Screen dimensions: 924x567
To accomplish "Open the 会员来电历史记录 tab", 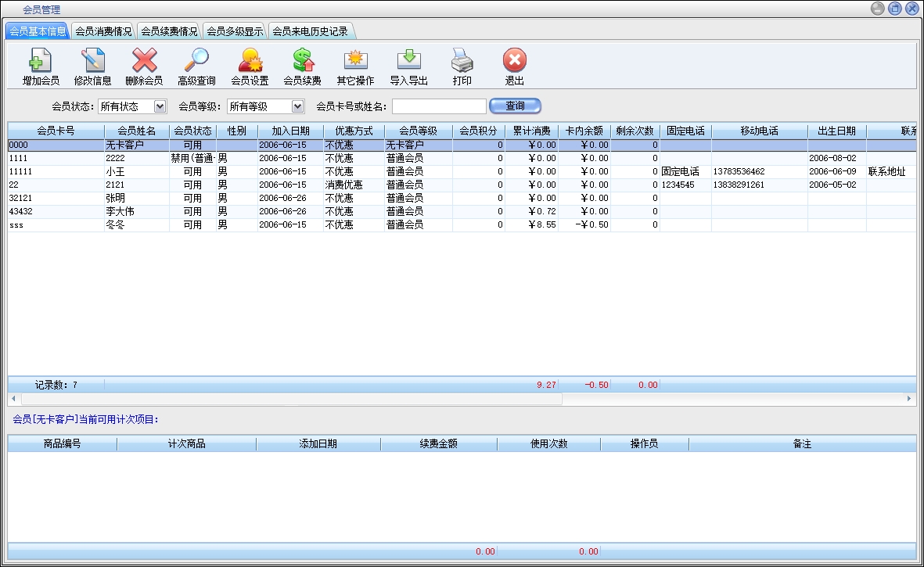I will (x=310, y=32).
